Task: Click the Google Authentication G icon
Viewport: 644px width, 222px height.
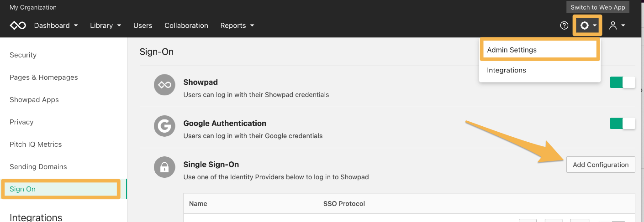Action: [165, 126]
